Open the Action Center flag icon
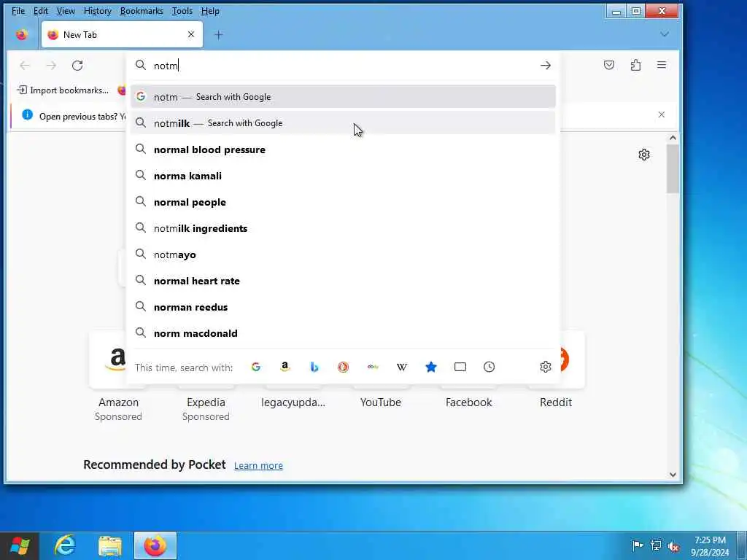This screenshot has width=747, height=560. [637, 545]
